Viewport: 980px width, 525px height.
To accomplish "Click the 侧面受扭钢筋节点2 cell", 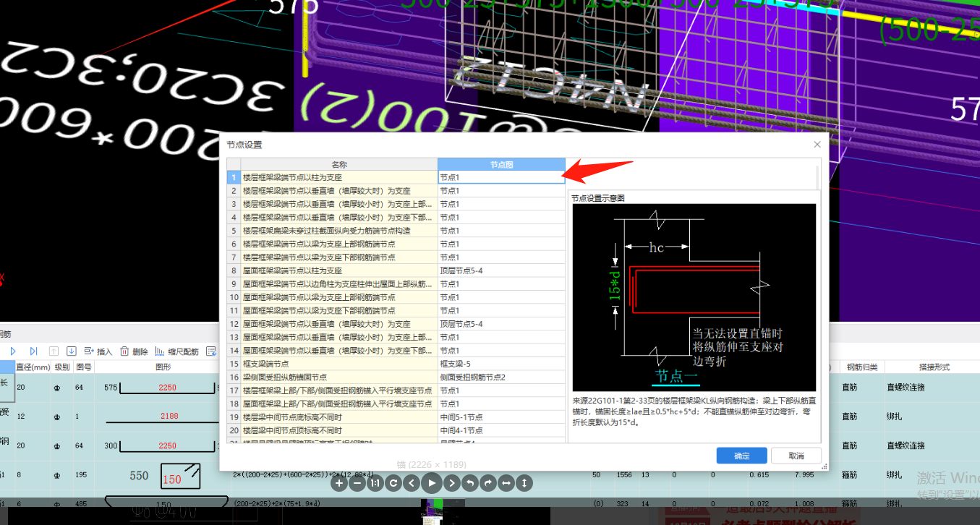I will (x=501, y=377).
